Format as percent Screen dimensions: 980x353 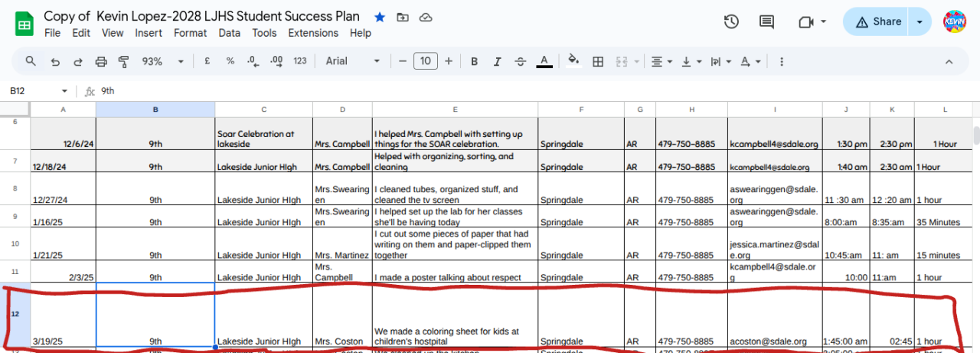point(229,61)
